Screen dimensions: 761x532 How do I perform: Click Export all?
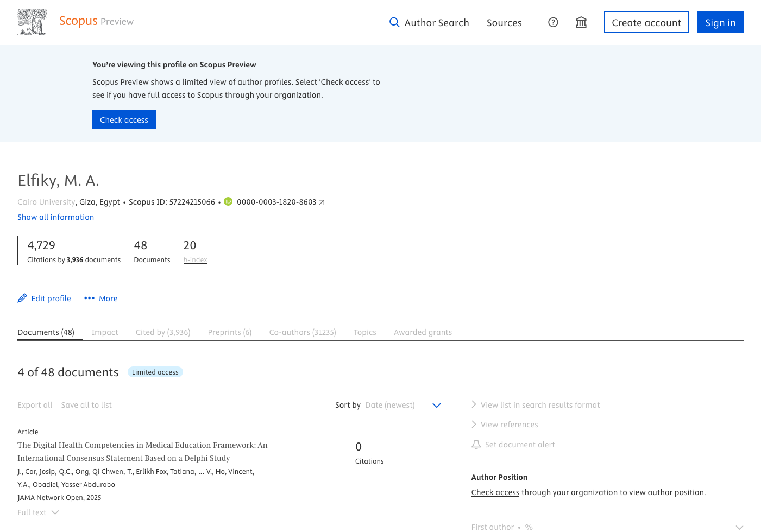[35, 405]
